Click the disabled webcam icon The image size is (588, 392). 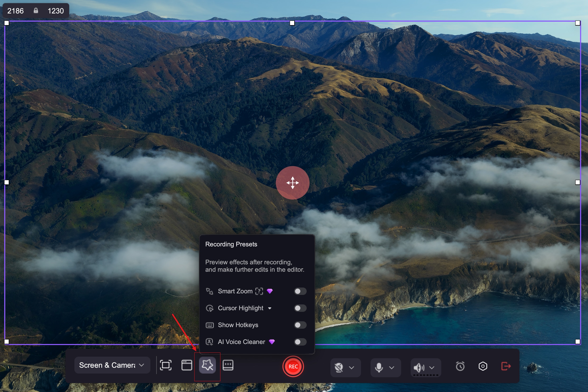(339, 367)
